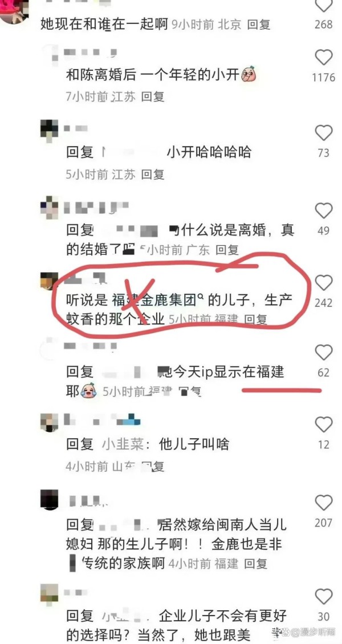The width and height of the screenshot is (342, 644).
Task: Like the 他儿子叫啥 reply
Action: point(324,424)
